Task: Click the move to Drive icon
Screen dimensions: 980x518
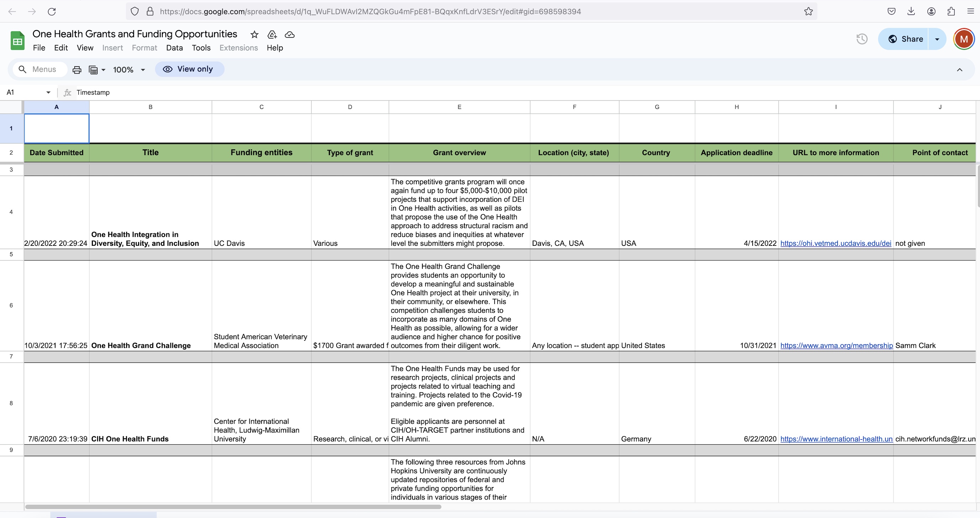Action: 272,35
